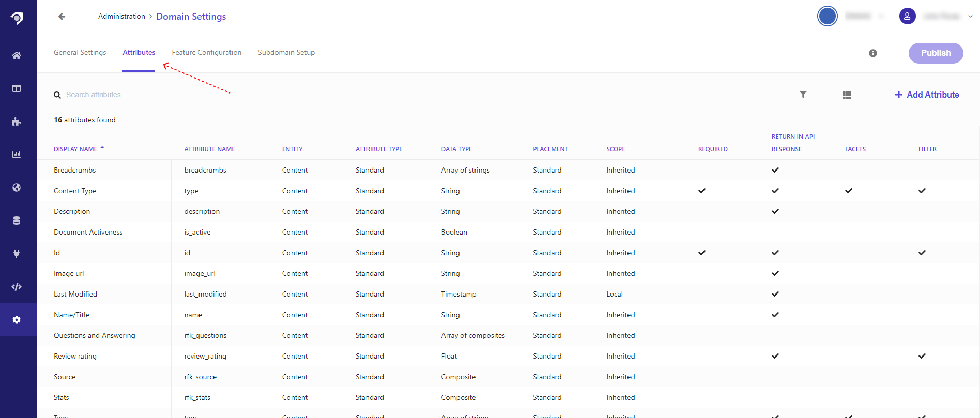
Task: Toggle Facets check for Content Type
Action: (849, 191)
